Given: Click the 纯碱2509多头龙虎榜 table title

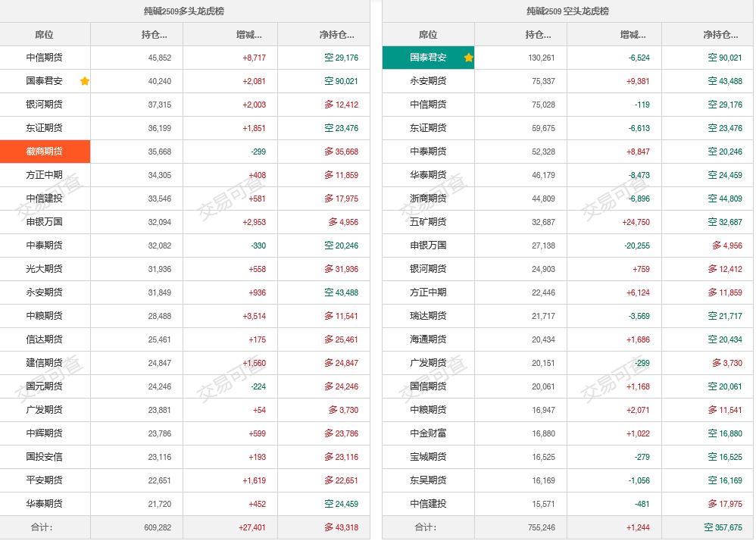Looking at the screenshot, I should pos(184,11).
